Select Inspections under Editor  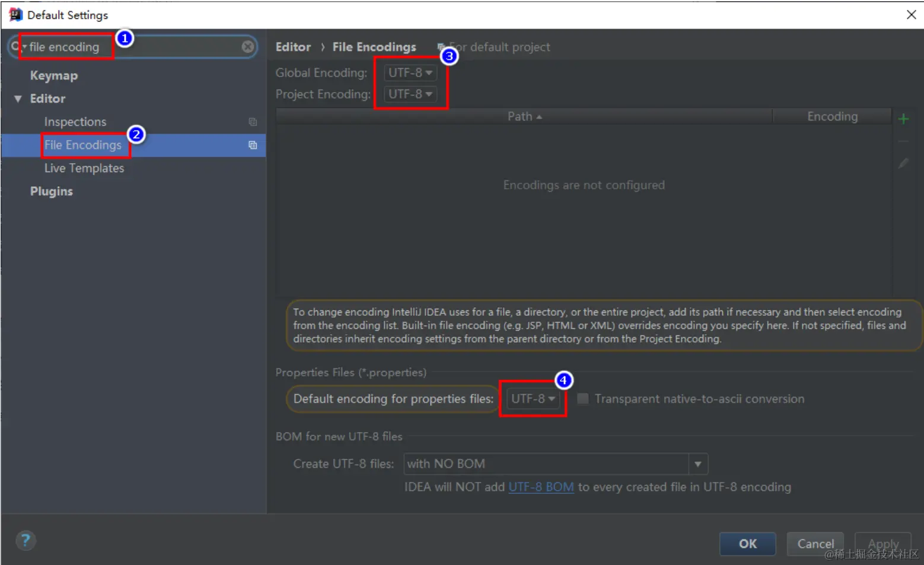click(75, 122)
